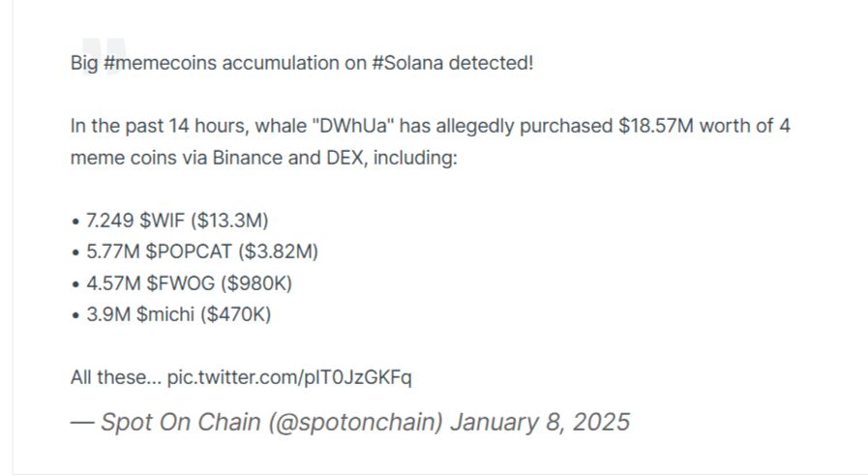Open the #Solana hashtag
Screen dimensions: 868x476
(x=407, y=63)
